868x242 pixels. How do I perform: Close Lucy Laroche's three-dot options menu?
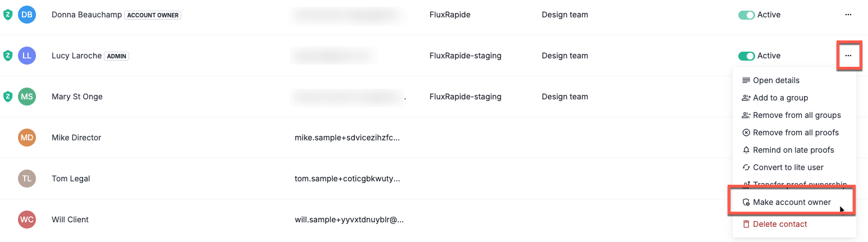click(848, 56)
